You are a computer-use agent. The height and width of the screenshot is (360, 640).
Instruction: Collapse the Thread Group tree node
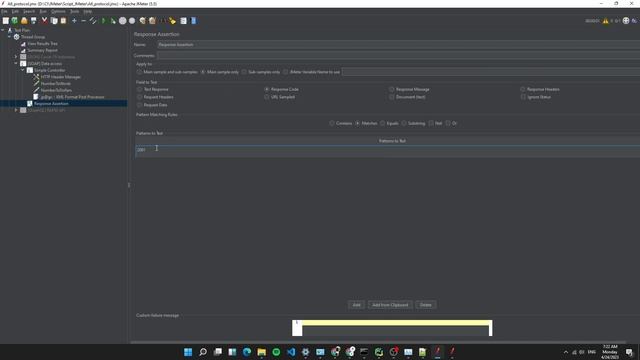9,37
